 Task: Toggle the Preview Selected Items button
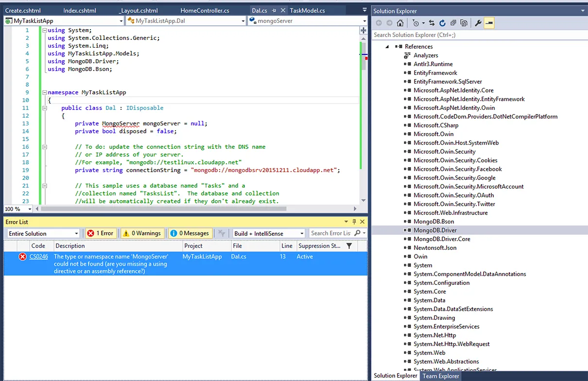(x=489, y=23)
